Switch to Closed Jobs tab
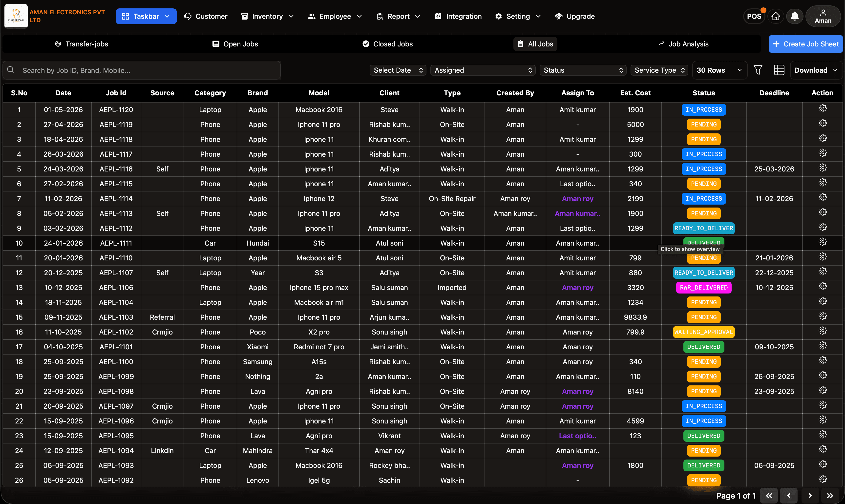 pos(387,44)
